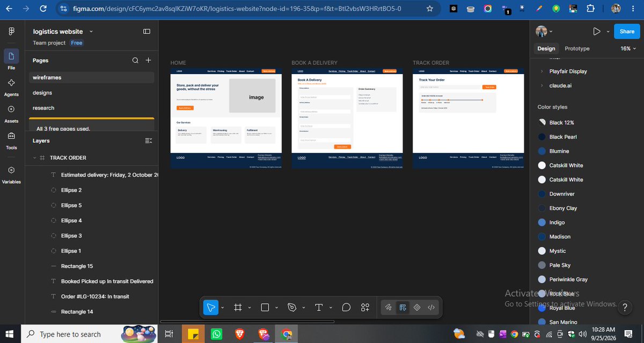644x343 pixels.
Task: Select the Pen tool
Action: 292,308
